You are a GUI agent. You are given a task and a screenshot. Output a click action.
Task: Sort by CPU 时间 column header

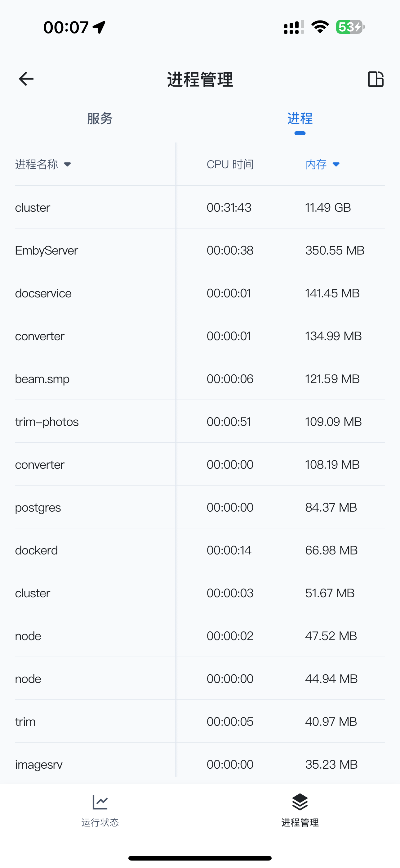pos(230,165)
